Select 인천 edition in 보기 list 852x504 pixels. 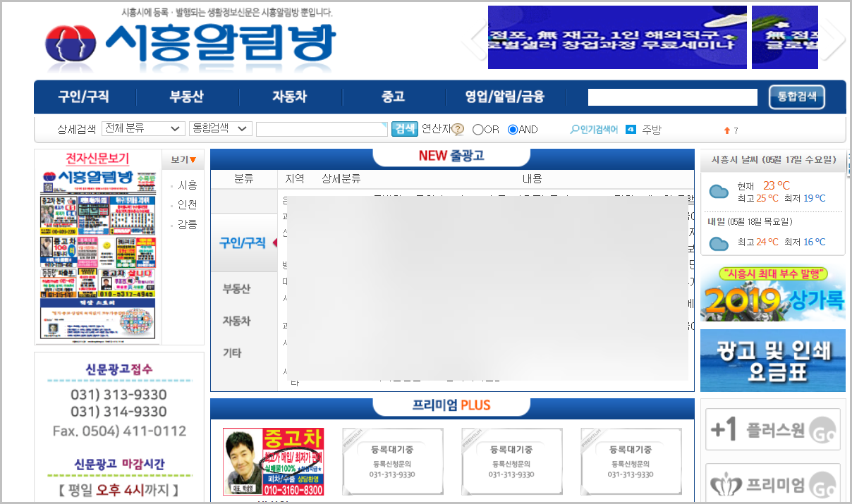188,204
